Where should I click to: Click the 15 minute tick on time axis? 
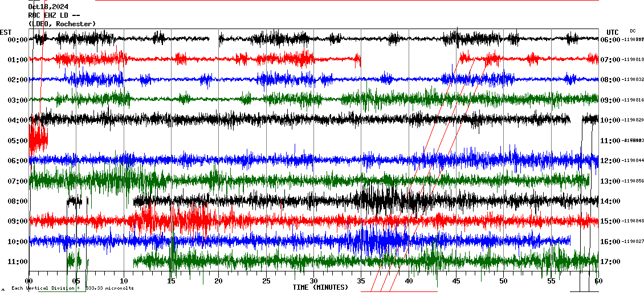(171, 281)
